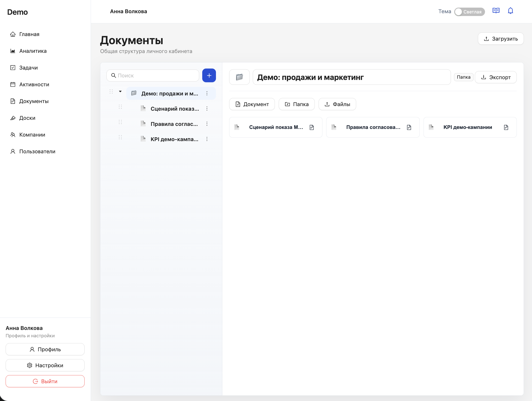Edit the Демо: продажи и маркетинг title field

coord(352,77)
